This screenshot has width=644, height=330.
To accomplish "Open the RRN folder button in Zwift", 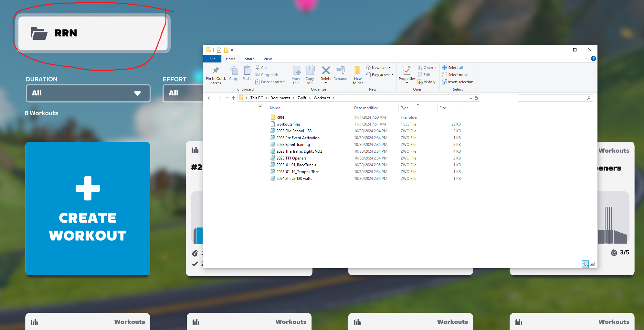I will 93,33.
